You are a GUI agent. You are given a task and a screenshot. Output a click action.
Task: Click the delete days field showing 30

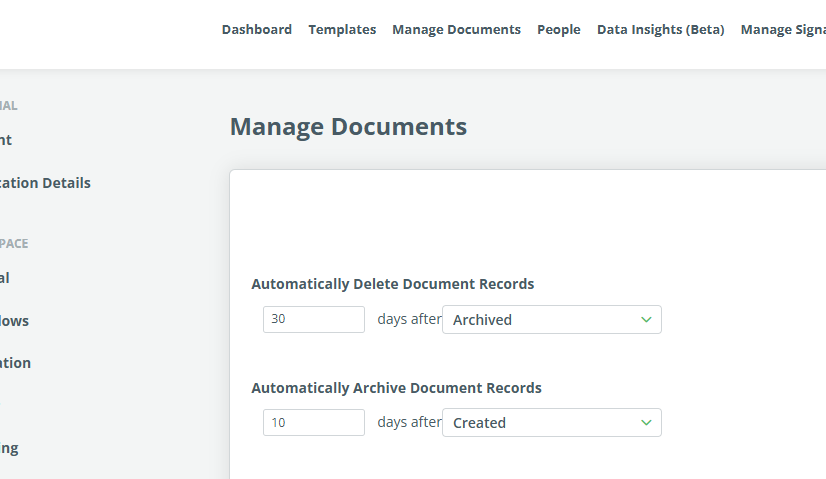[313, 320]
